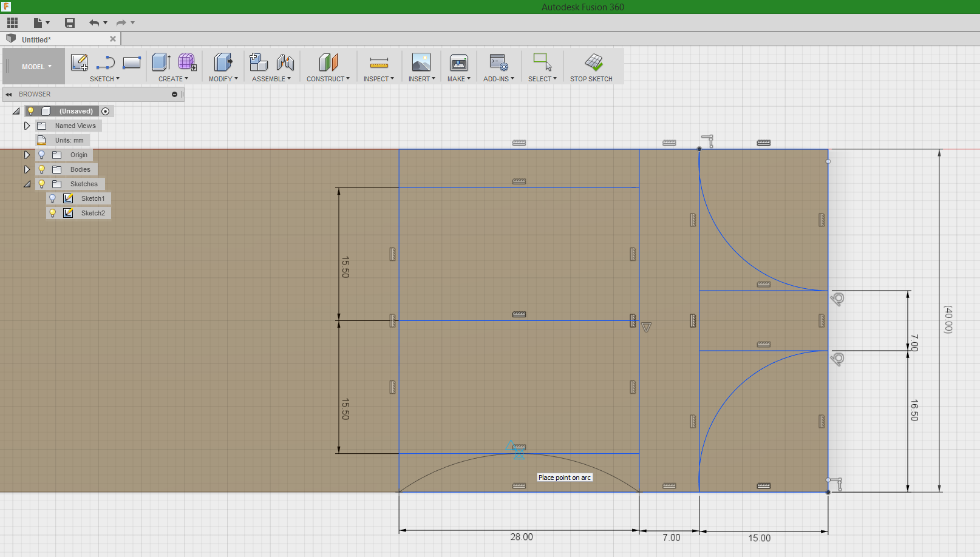Select the Units: mm item
The width and height of the screenshot is (980, 557).
[63, 140]
